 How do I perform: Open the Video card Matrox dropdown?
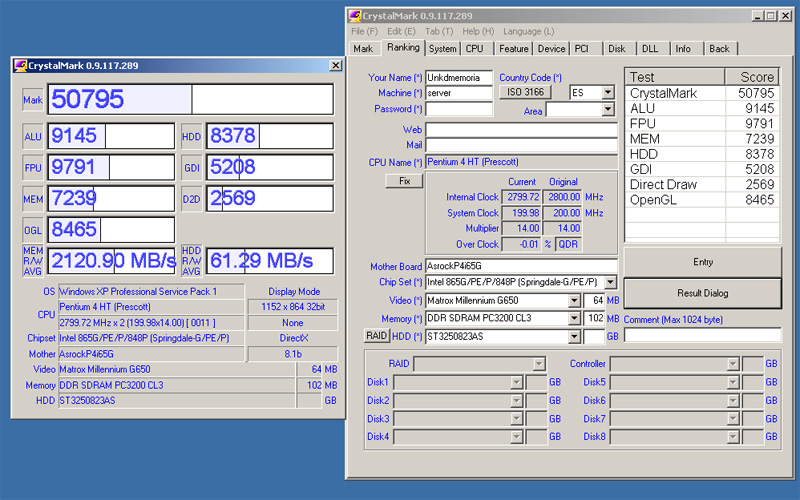pyautogui.click(x=574, y=301)
